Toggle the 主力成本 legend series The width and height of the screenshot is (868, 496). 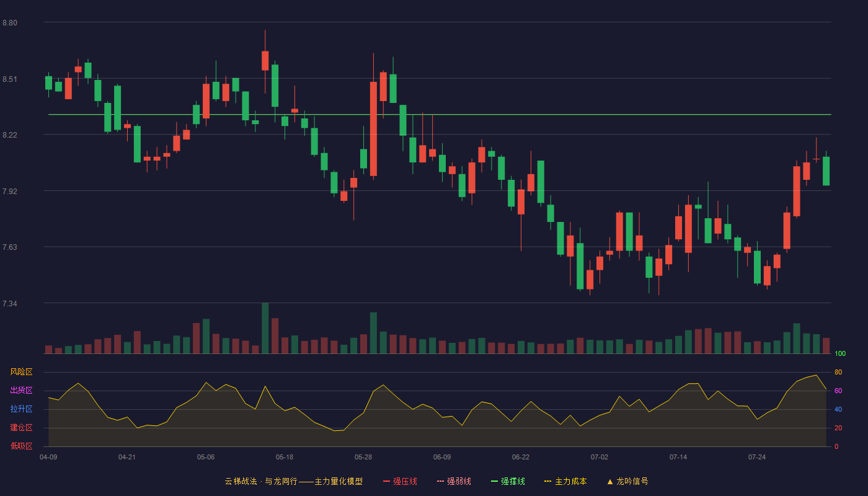pos(565,481)
